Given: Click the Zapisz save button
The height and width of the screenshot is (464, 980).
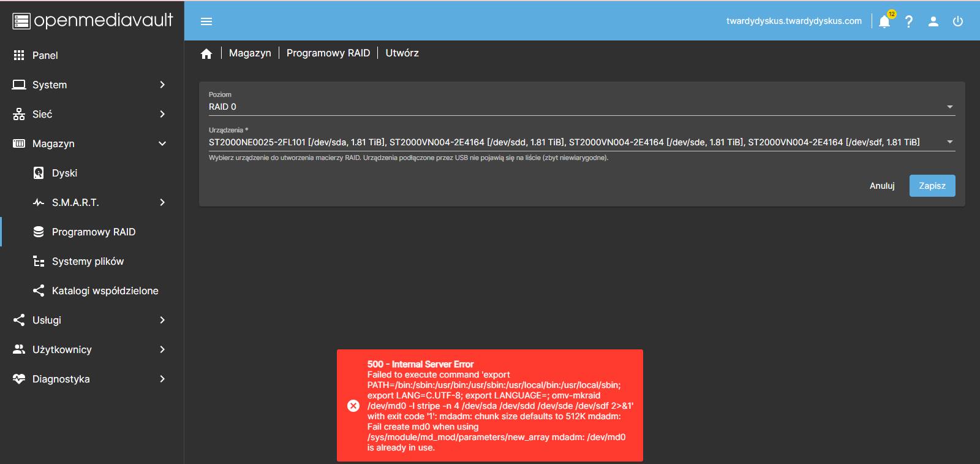Looking at the screenshot, I should pyautogui.click(x=932, y=186).
